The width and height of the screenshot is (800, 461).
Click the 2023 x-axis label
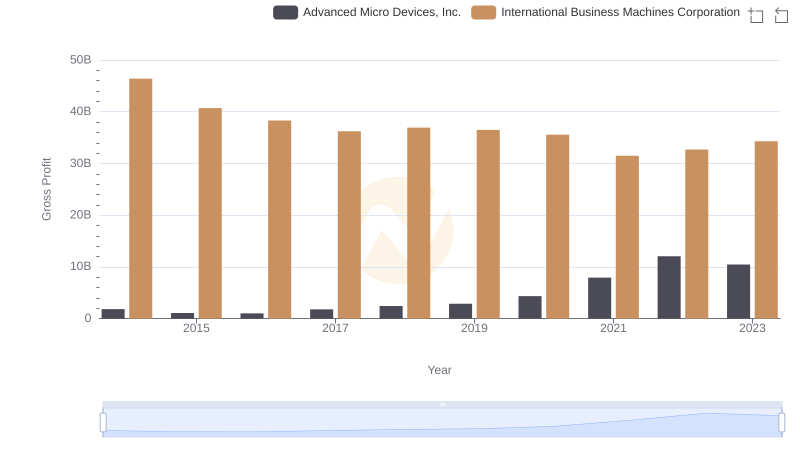pos(752,328)
